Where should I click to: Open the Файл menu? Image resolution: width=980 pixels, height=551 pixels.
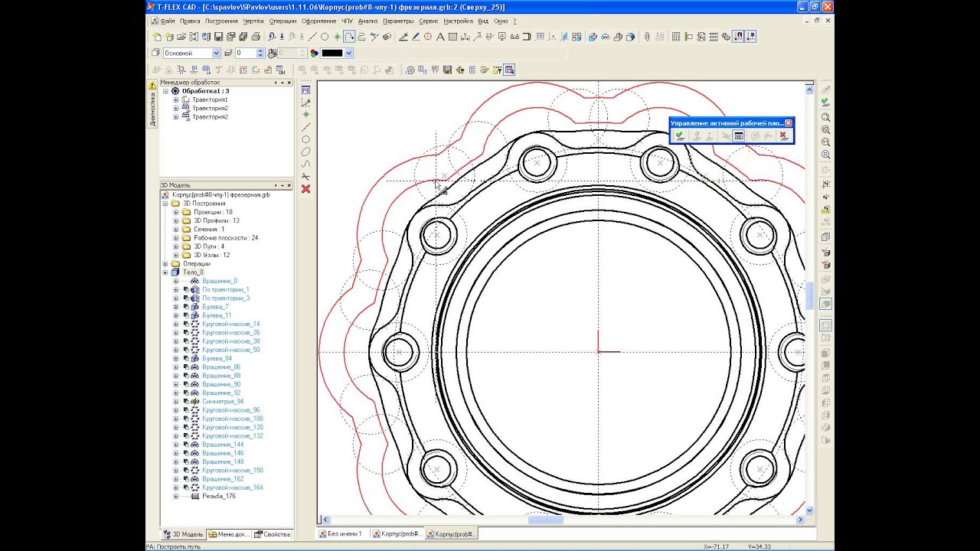click(x=168, y=21)
